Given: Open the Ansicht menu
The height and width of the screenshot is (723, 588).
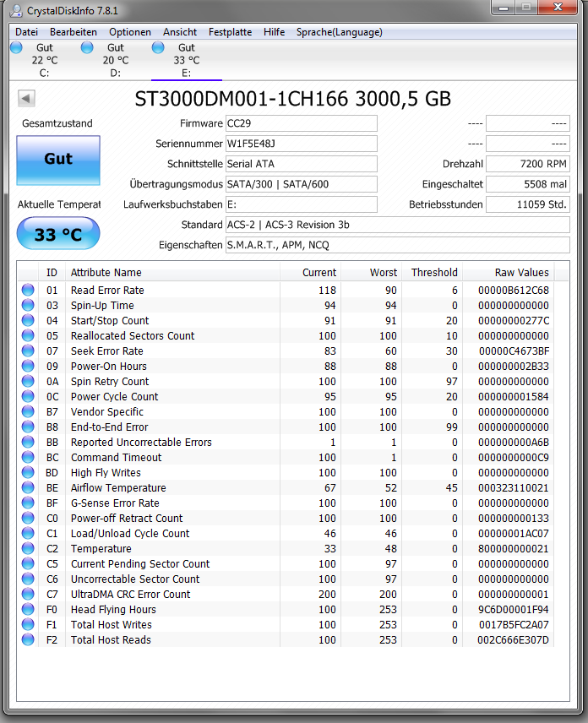Looking at the screenshot, I should pyautogui.click(x=180, y=32).
